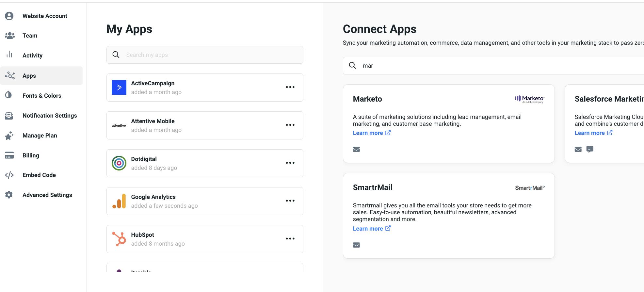Click the magnifier icon in Connect Apps search
Image resolution: width=644 pixels, height=292 pixels.
(352, 65)
